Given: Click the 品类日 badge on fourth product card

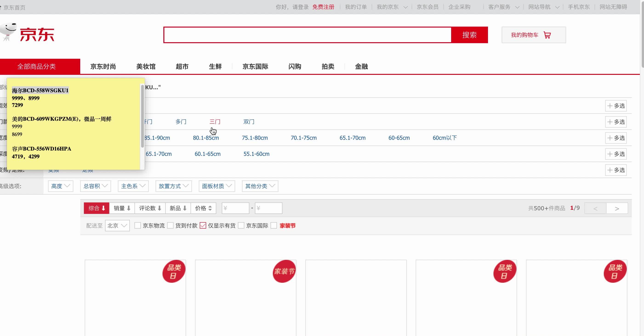Looking at the screenshot, I should 505,271.
